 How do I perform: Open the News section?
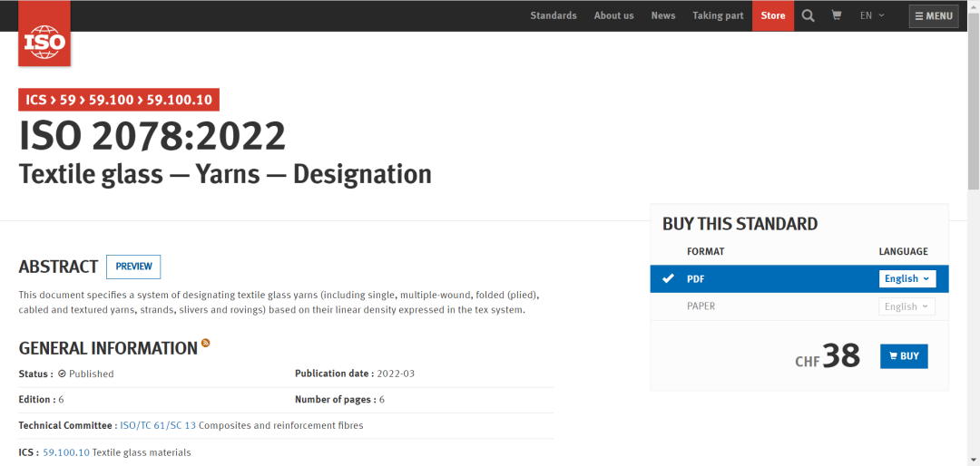click(x=663, y=15)
